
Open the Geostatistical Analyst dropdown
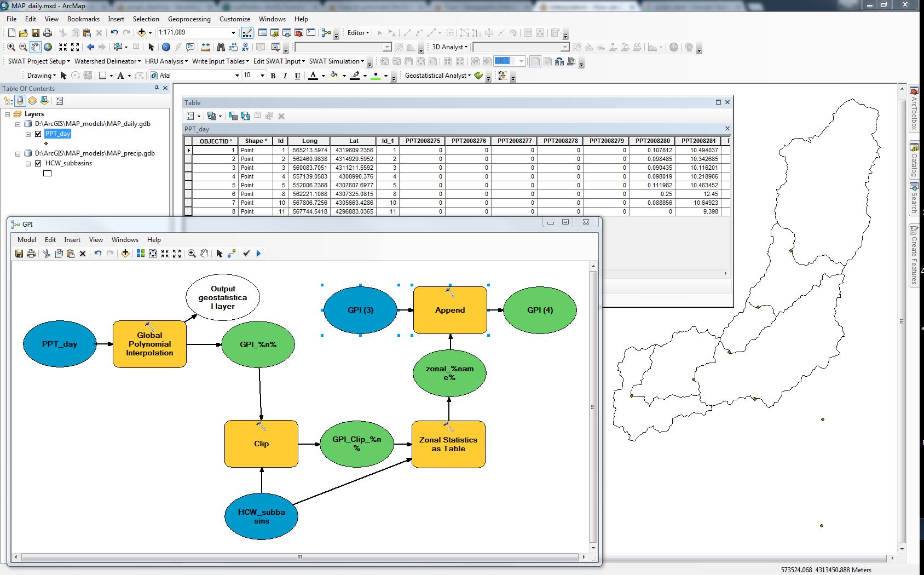coord(438,76)
